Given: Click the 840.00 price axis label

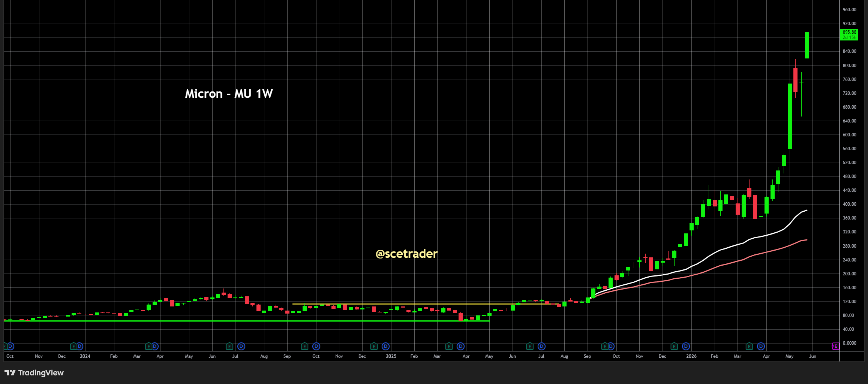Looking at the screenshot, I should pyautogui.click(x=849, y=51).
